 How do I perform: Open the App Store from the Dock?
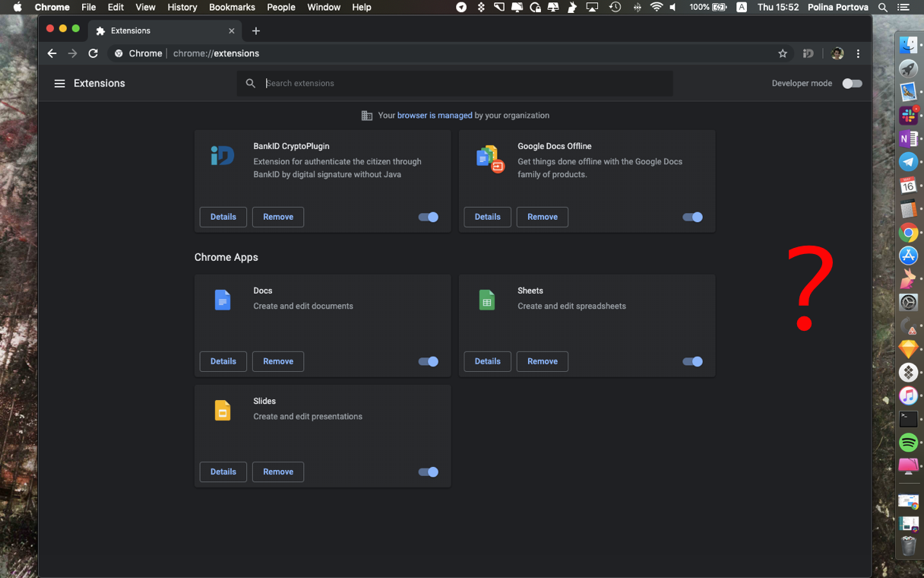[908, 256]
